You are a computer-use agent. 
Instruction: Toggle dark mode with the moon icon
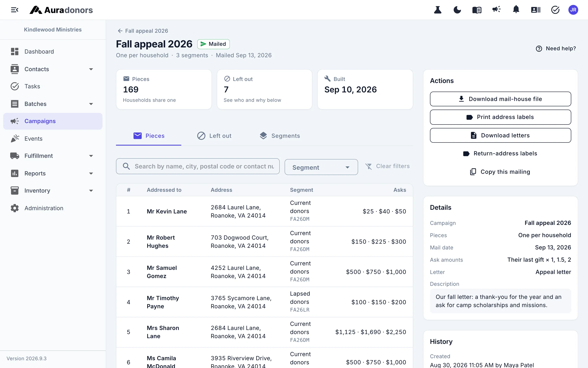(x=457, y=10)
